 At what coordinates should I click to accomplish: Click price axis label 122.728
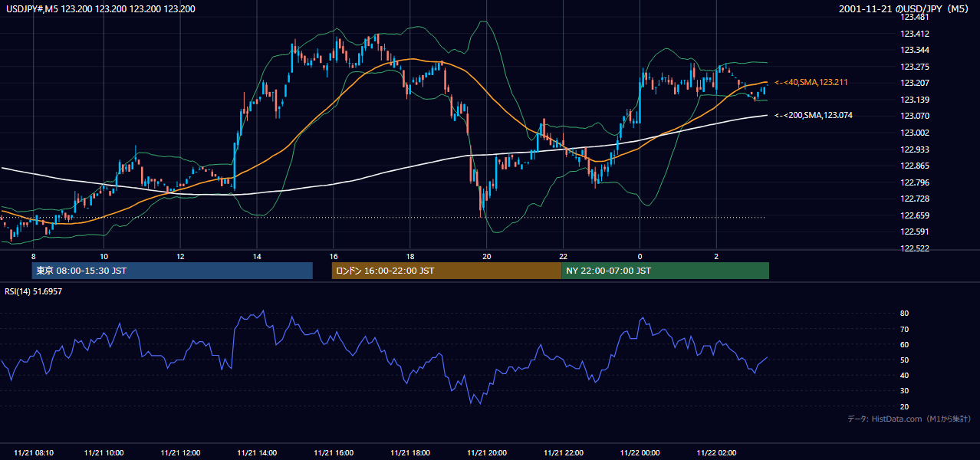coord(914,199)
